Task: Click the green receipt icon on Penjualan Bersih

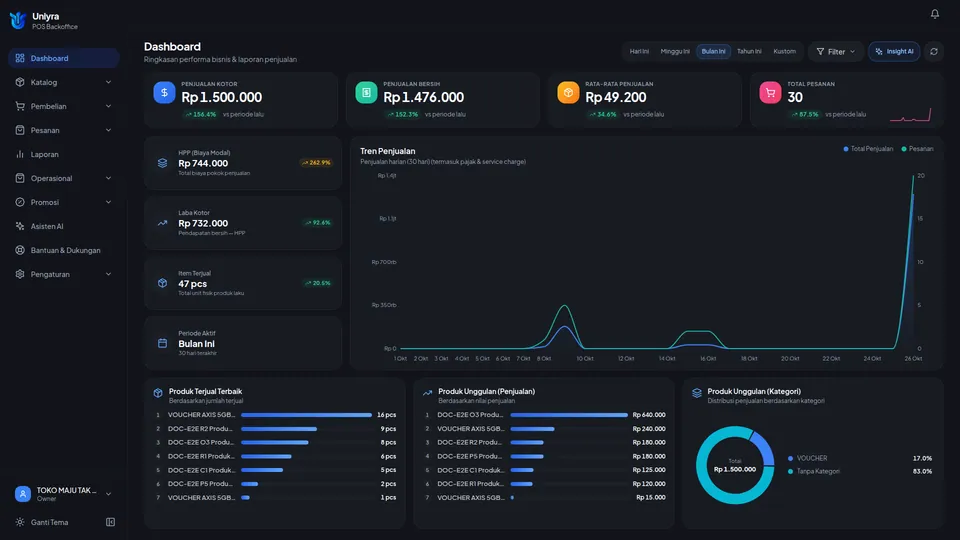Action: [x=366, y=92]
